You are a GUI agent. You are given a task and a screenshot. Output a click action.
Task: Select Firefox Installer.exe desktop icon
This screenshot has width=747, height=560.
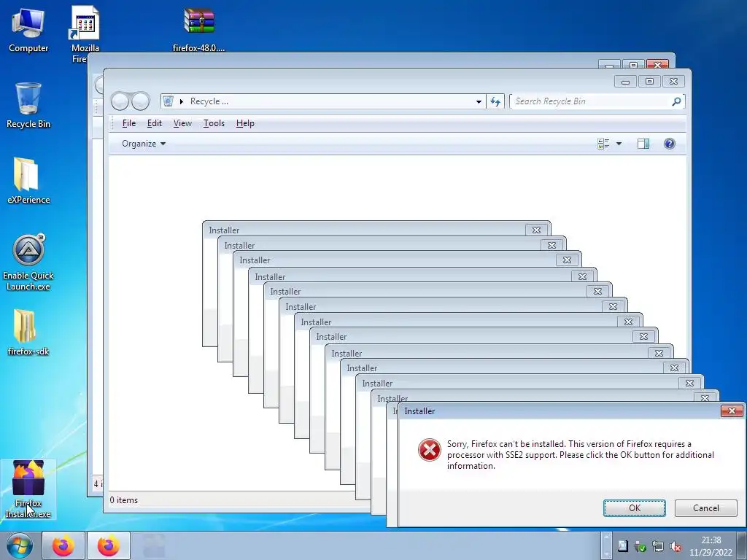coord(28,489)
